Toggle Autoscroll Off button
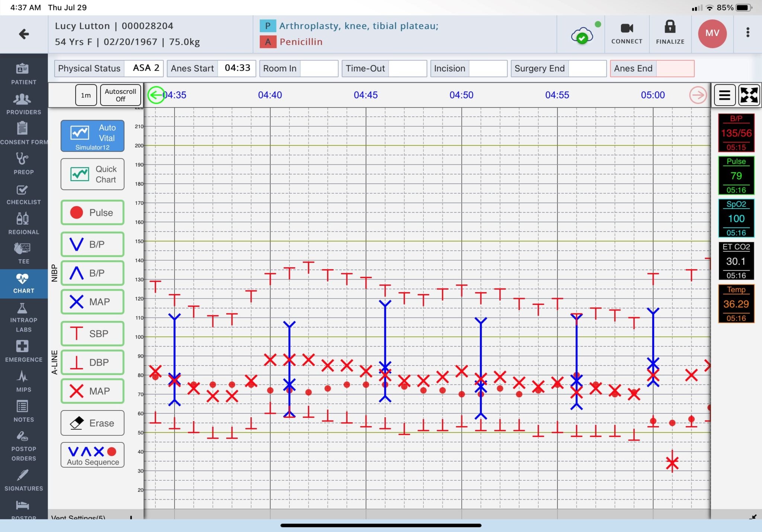Viewport: 762px width, 532px height. point(120,95)
